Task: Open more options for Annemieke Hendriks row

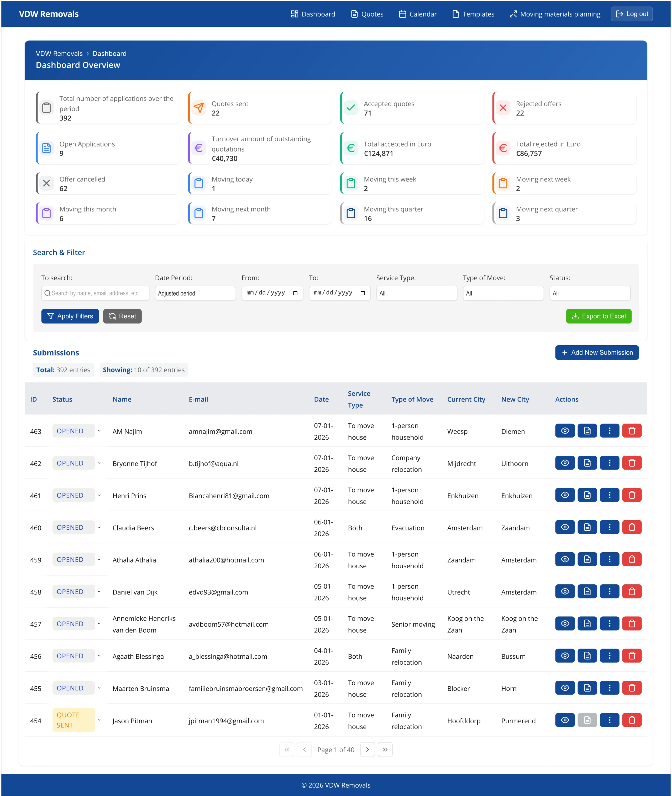Action: (x=609, y=623)
